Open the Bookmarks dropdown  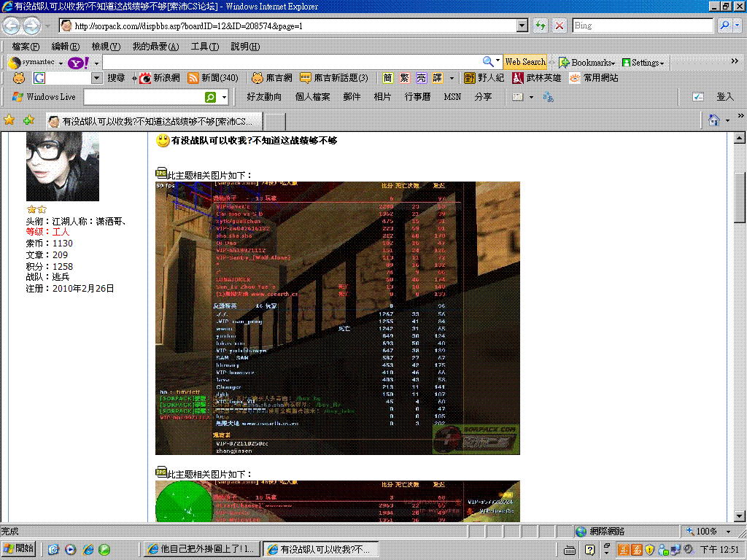[x=587, y=63]
